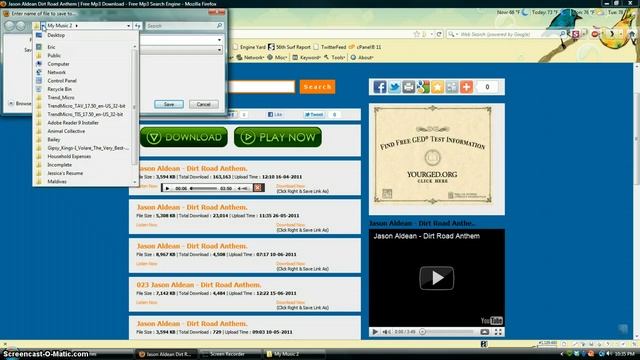Click the save dialog forward arrow button

coord(20,26)
